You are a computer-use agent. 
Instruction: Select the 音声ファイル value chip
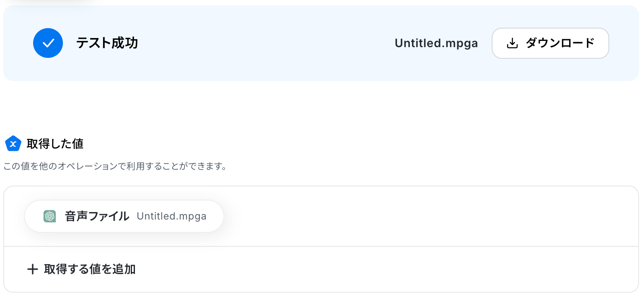(124, 216)
